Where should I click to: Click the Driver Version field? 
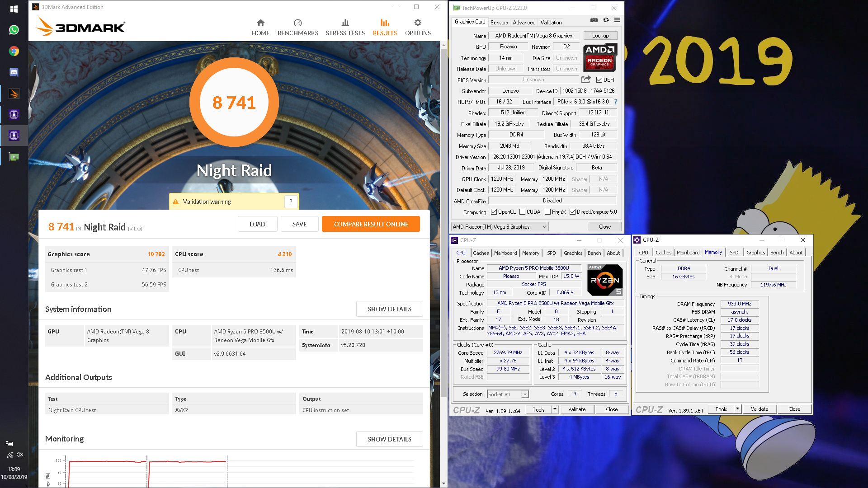[552, 157]
